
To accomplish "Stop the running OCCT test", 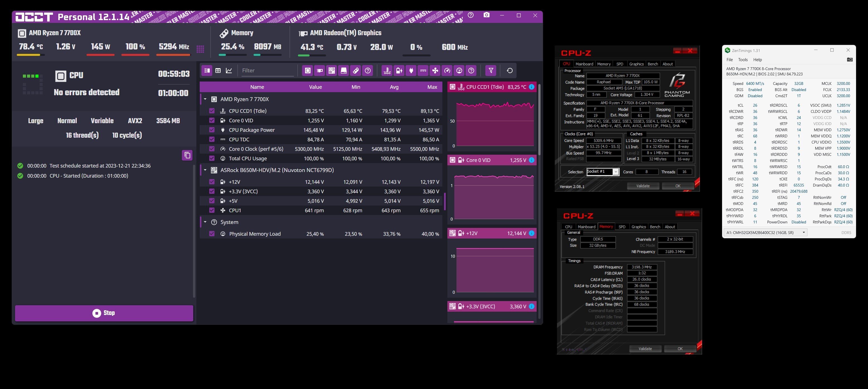I will tap(104, 313).
